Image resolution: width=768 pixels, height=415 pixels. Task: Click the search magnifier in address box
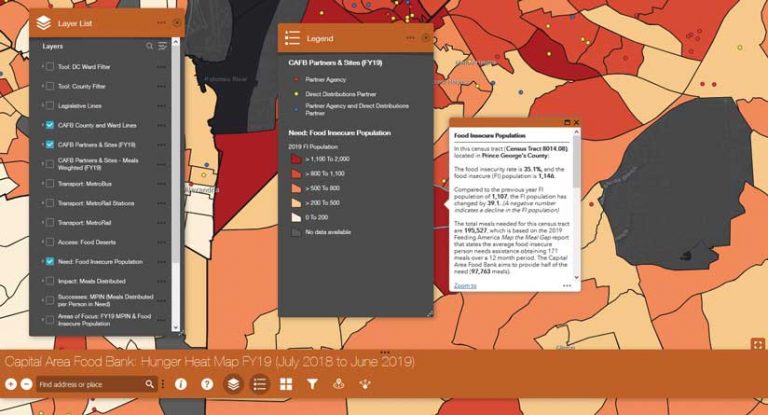click(150, 385)
